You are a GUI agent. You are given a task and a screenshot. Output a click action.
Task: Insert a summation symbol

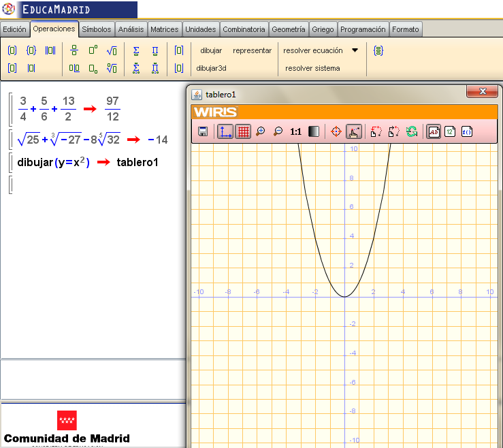coord(136,50)
